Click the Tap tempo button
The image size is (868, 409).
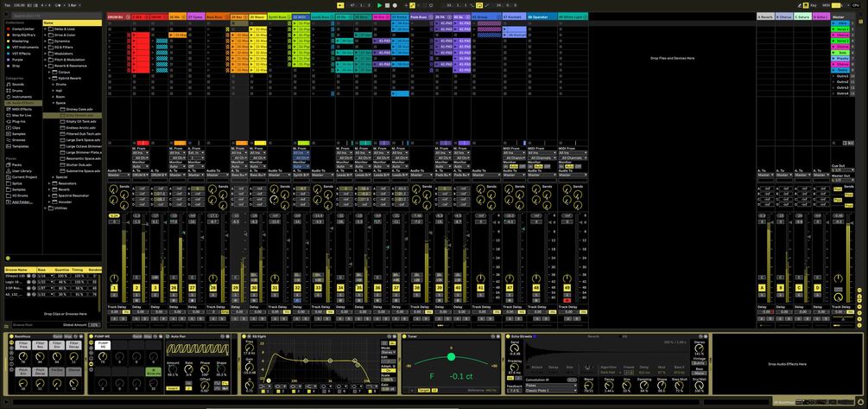point(6,5)
